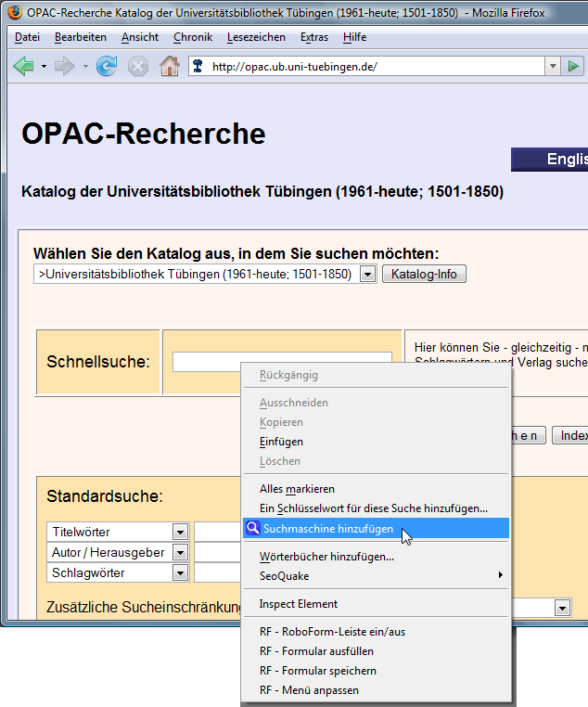Click the Katalog-Info button
Screen dimensions: 588x707
pos(424,274)
